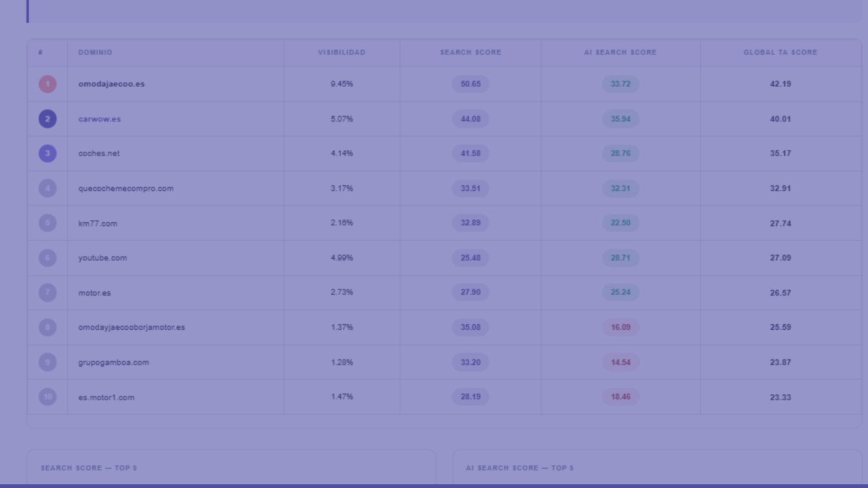This screenshot has height=488, width=868.
Task: Click the rank 9 badge for grupogamboa.com
Action: coord(47,362)
